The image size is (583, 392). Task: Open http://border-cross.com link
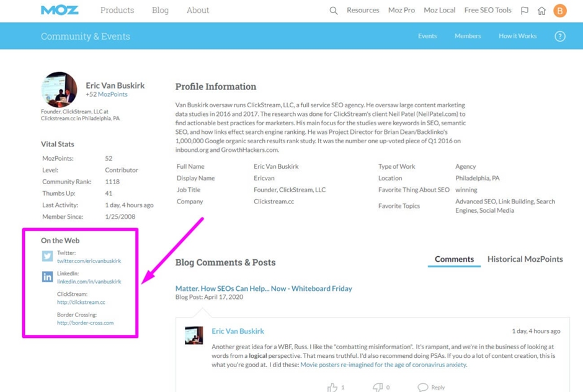pyautogui.click(x=85, y=323)
